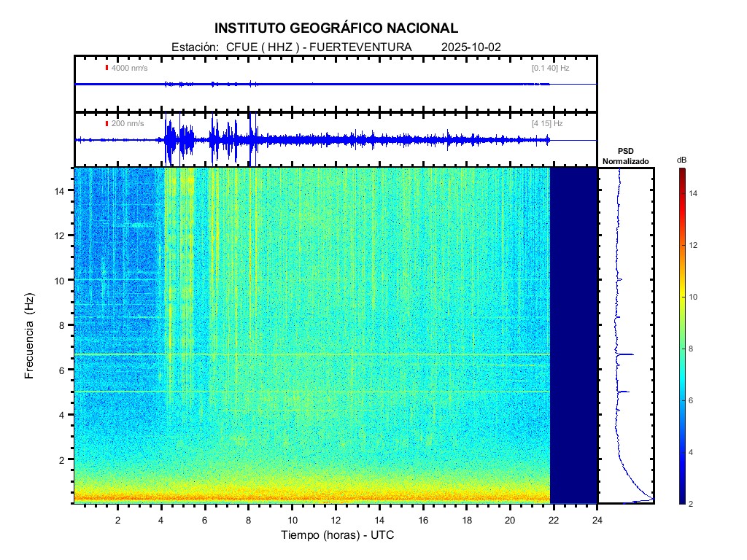Click the Frecuencia (Hz) axis label

point(30,336)
